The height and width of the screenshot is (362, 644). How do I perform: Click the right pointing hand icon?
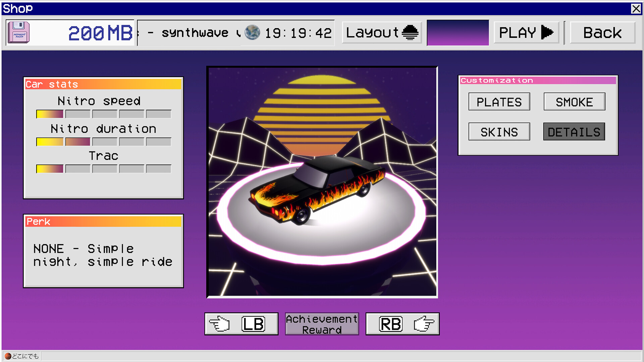[424, 324]
